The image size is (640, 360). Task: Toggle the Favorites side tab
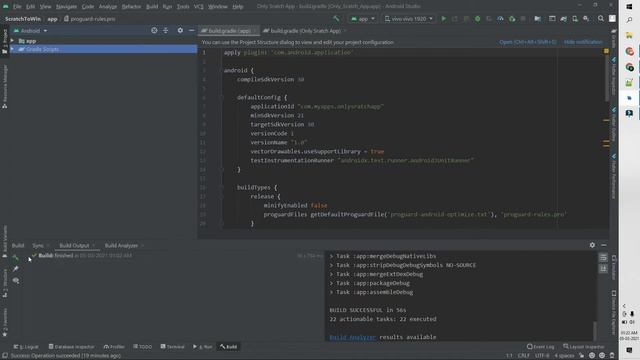(4, 322)
